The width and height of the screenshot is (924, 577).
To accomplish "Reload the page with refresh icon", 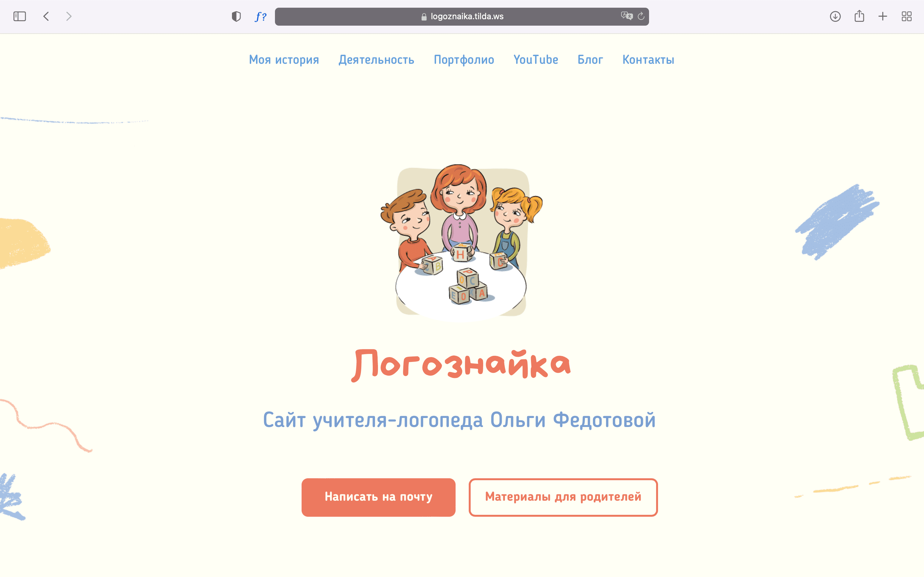I will pyautogui.click(x=641, y=16).
